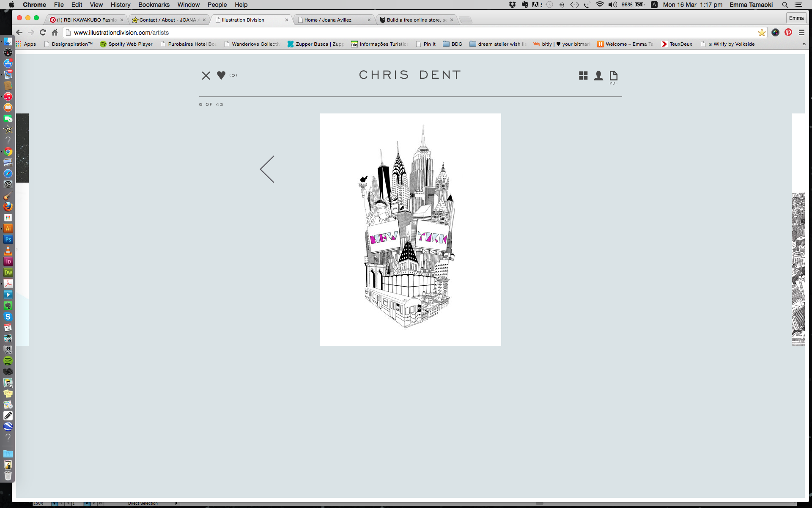Switch to the Home / Joana Avillez tab
Viewport: 812px width, 508px height.
coord(333,20)
